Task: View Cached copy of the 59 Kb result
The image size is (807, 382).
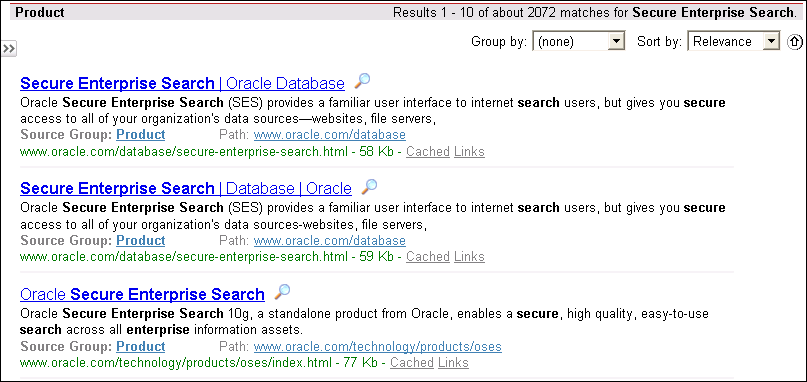Action: pos(428,256)
